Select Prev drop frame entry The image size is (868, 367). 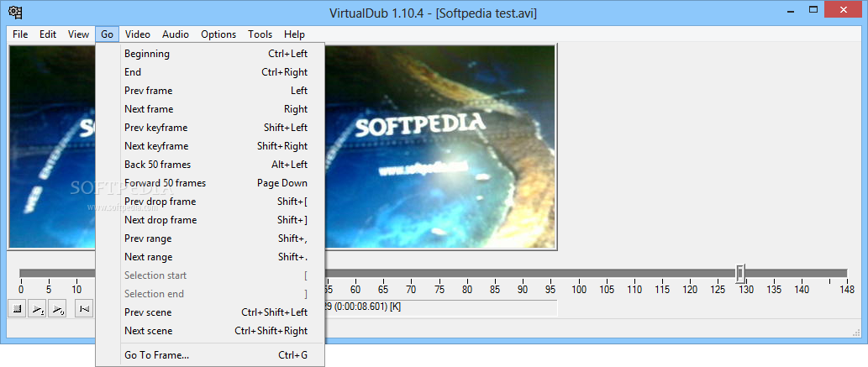pyautogui.click(x=210, y=202)
